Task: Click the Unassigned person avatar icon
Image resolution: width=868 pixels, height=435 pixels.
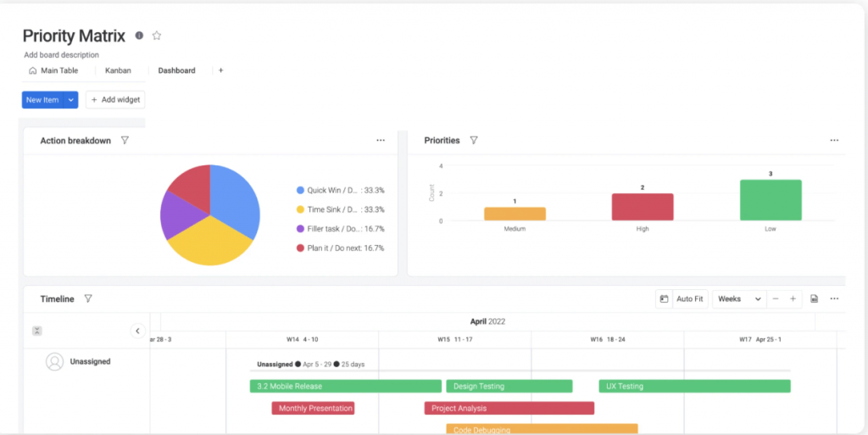Action: click(x=55, y=361)
